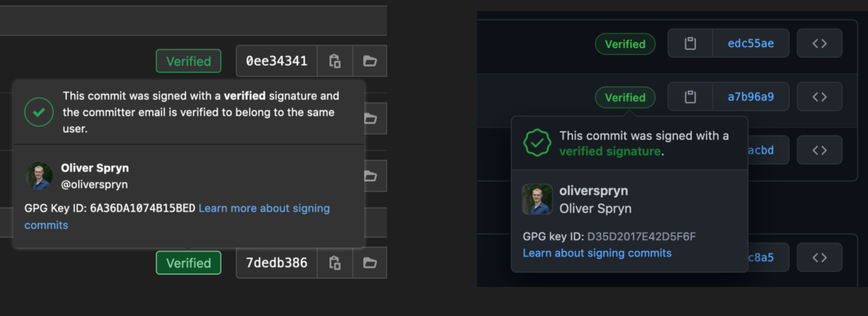868x316 pixels.
Task: Click Verified badge next to a7b96a9
Action: [x=625, y=98]
